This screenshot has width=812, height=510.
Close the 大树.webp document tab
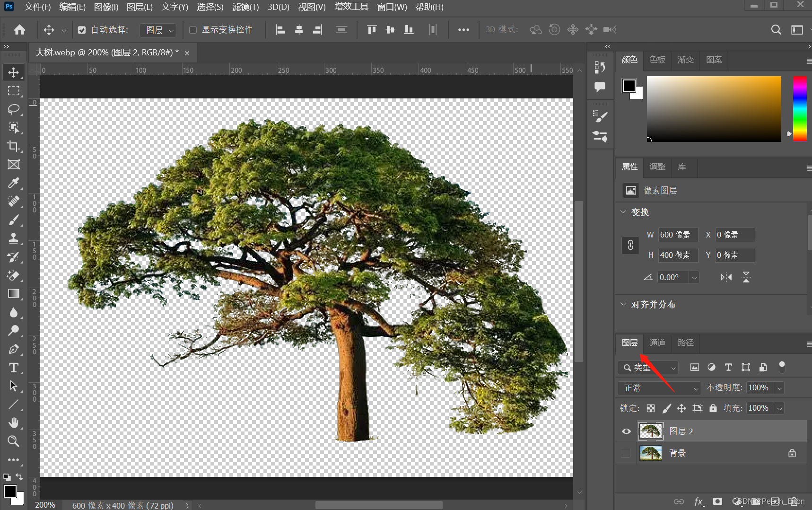pos(187,53)
